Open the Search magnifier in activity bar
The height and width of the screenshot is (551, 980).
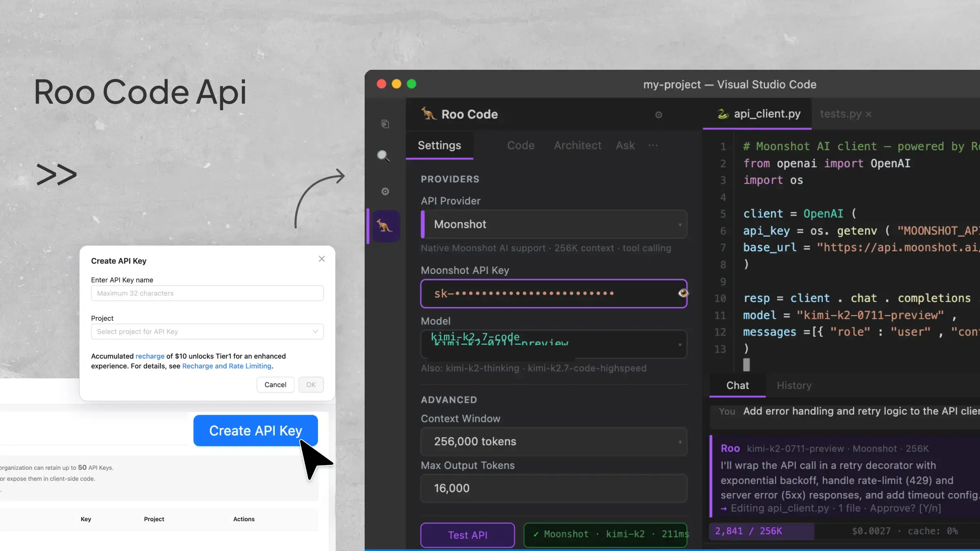coord(383,156)
